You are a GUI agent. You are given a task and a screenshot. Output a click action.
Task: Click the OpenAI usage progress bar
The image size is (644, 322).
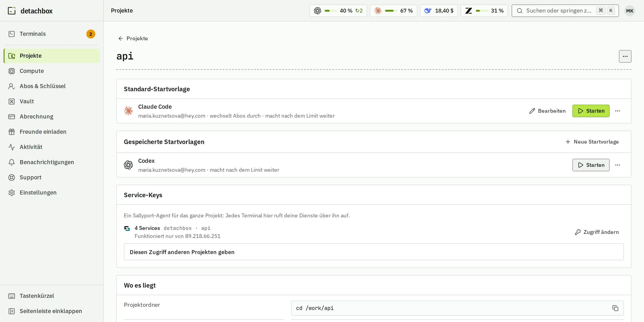point(331,11)
